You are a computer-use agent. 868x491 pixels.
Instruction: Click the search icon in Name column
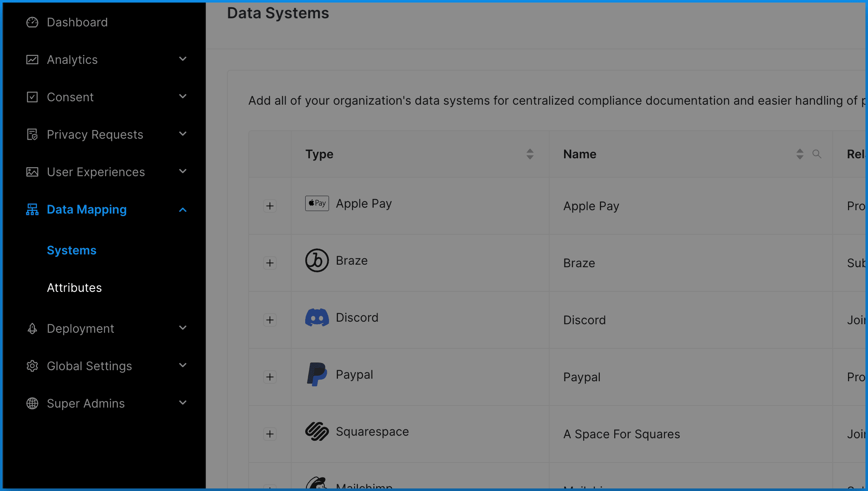(817, 154)
